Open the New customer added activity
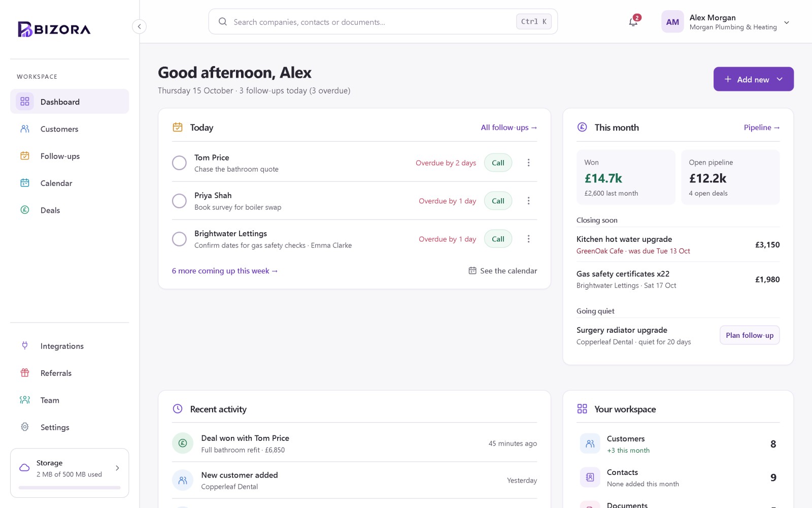The image size is (812, 508). click(354, 480)
